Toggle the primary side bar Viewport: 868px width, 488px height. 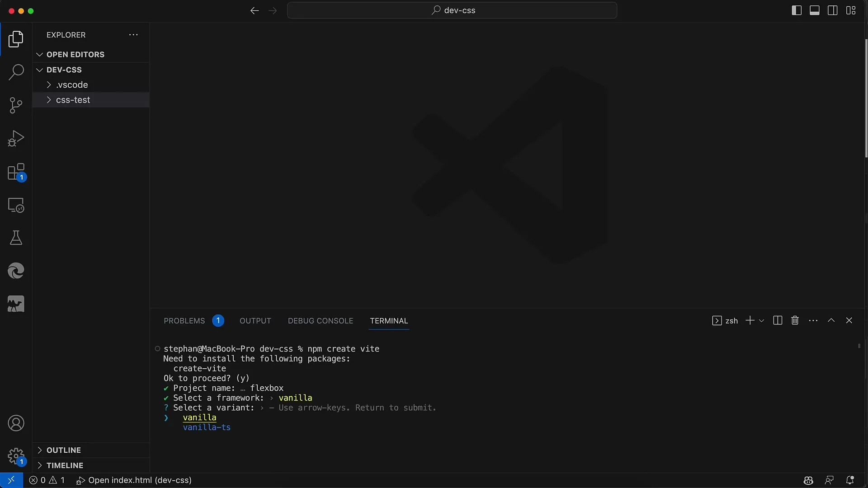click(797, 10)
